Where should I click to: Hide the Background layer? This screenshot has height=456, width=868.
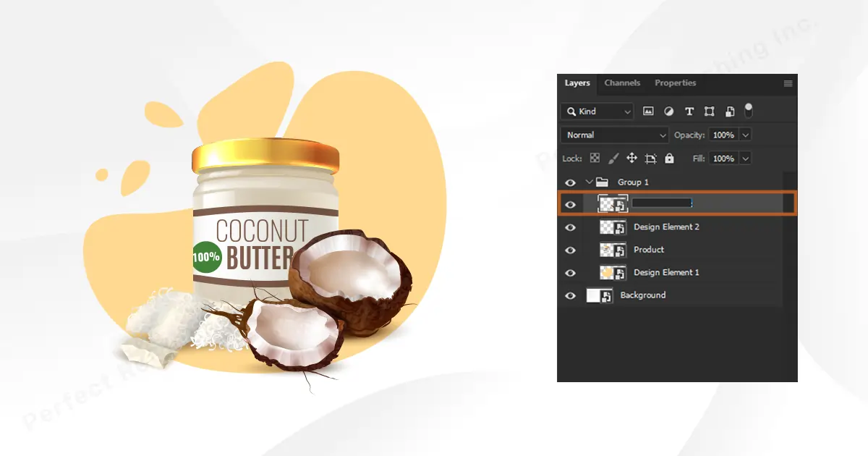point(571,295)
